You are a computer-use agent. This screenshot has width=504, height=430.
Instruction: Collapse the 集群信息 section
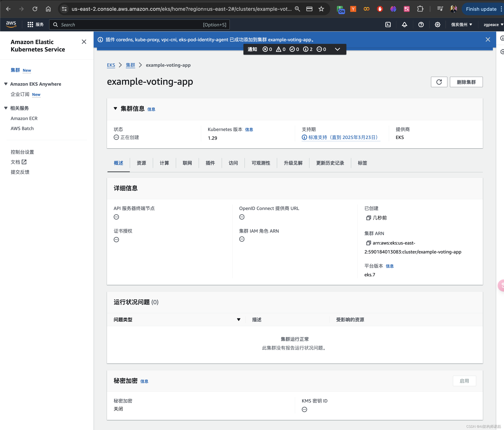point(116,109)
